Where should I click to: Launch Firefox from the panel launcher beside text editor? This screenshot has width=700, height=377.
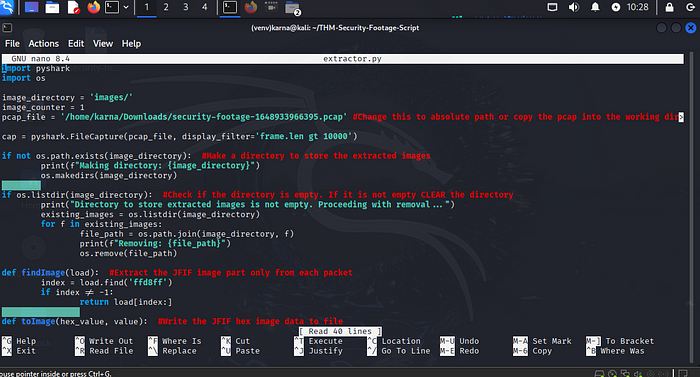tap(94, 7)
